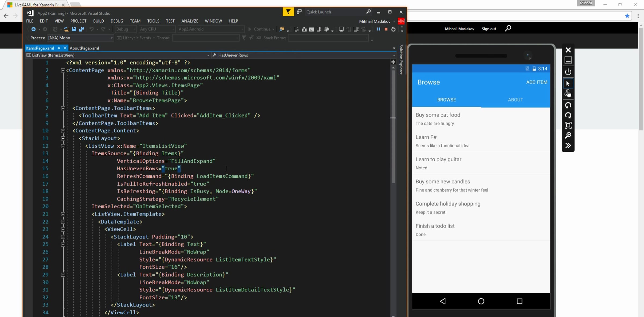
Task: Click the browser page vertical scrollbar
Action: [641, 80]
